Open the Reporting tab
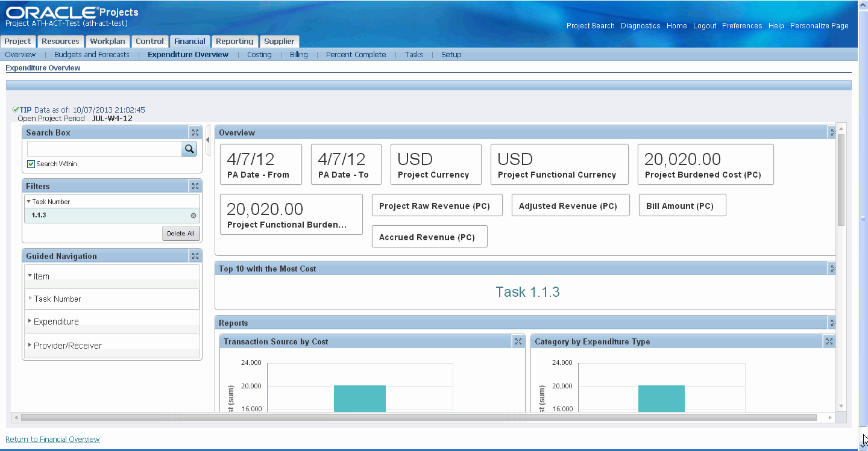868x451 pixels. (x=234, y=42)
